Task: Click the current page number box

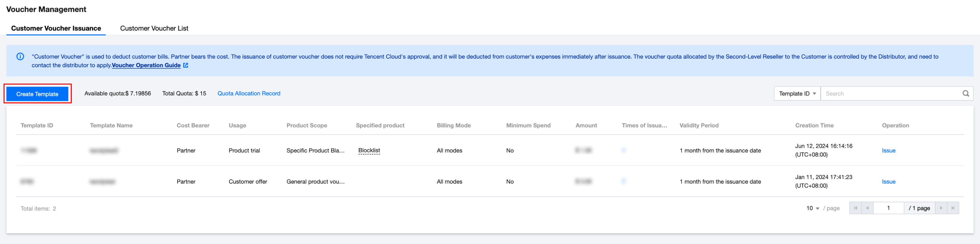Action: (888, 208)
